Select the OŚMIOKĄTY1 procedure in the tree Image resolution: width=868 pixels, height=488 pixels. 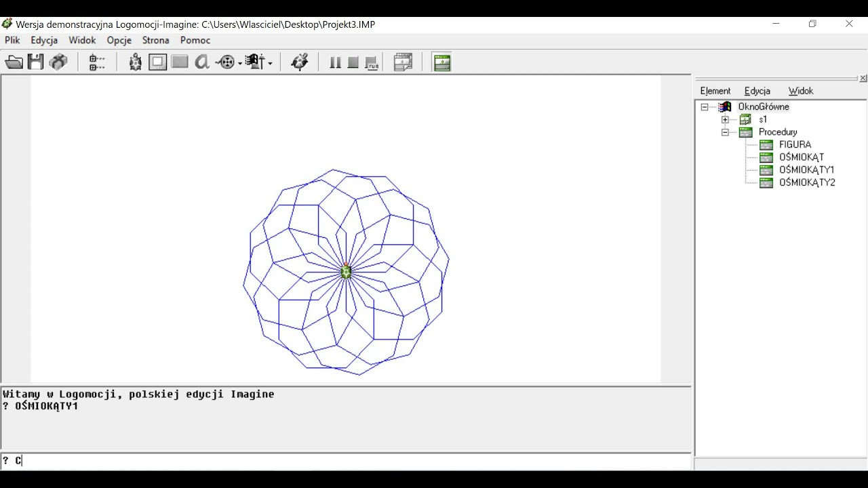[807, 169]
